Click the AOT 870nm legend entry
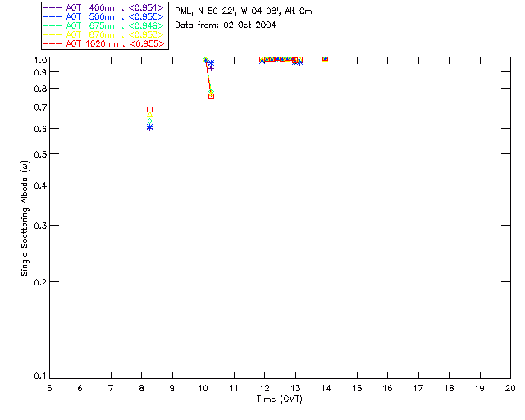Screen dimensions: 525x420 103,34
